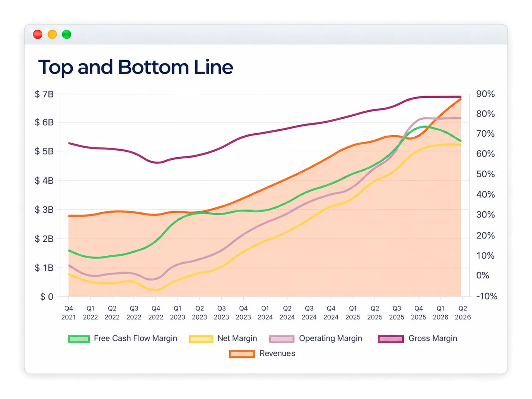Toggle the Free Cash Flow Margin legend swatch
This screenshot has width=532, height=399.
click(79, 339)
